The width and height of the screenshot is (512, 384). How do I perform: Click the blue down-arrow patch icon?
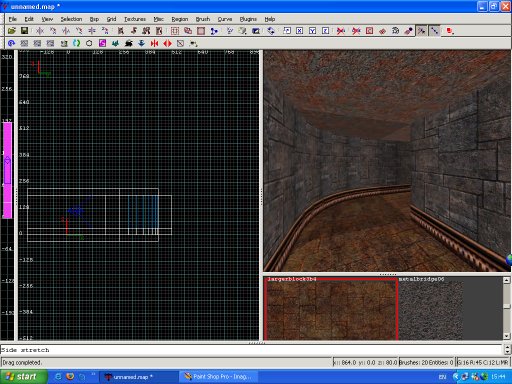pyautogui.click(x=141, y=43)
